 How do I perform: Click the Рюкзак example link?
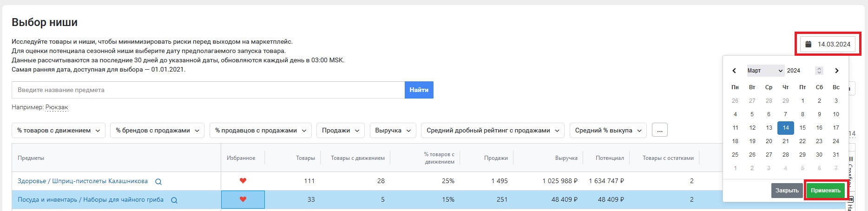pos(57,107)
